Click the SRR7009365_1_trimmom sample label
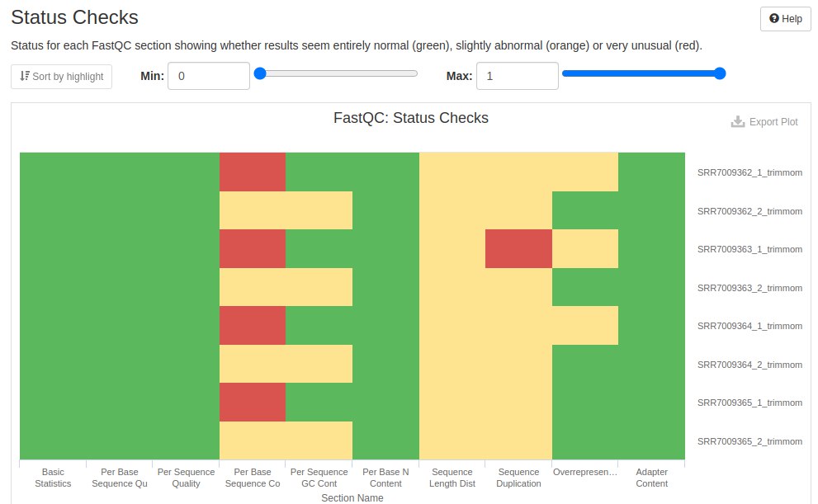 (x=749, y=403)
